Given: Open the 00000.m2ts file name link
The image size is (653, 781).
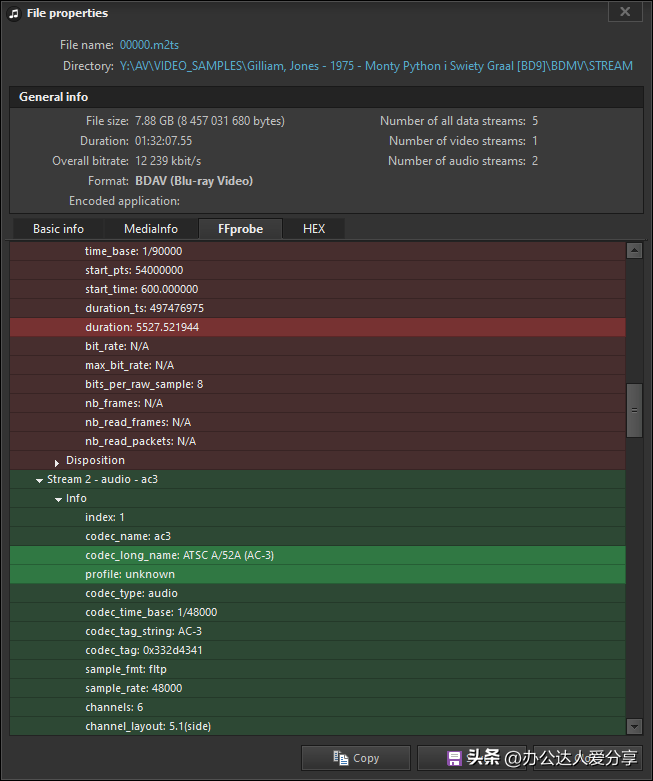Looking at the screenshot, I should (149, 45).
